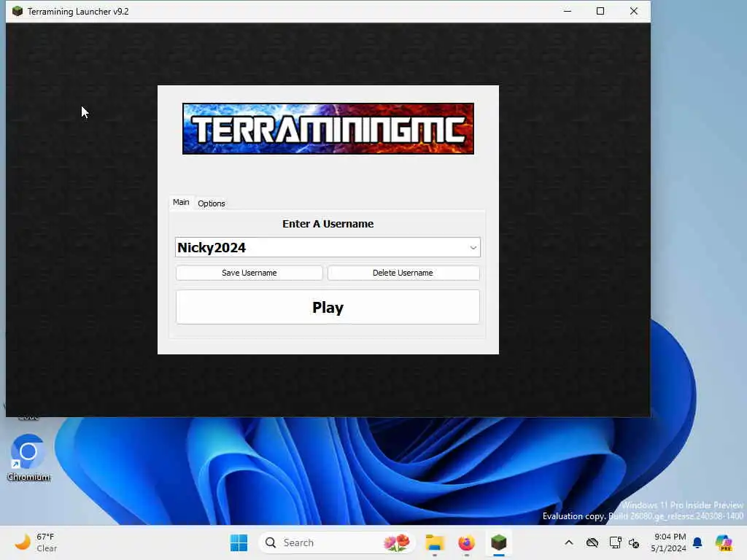Maximize the Terramining Launcher window
Screen dimensions: 747x560
tap(600, 11)
